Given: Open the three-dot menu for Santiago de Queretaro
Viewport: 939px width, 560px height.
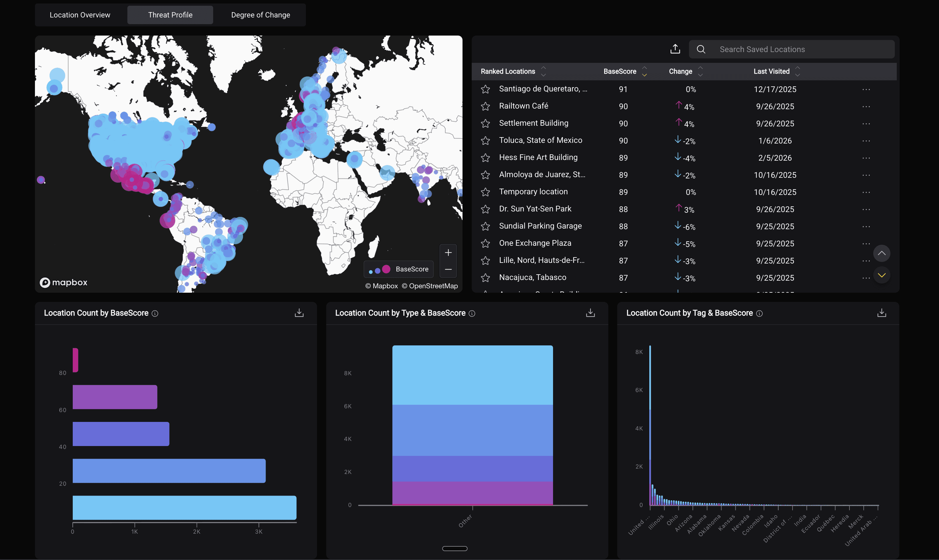Looking at the screenshot, I should 866,89.
